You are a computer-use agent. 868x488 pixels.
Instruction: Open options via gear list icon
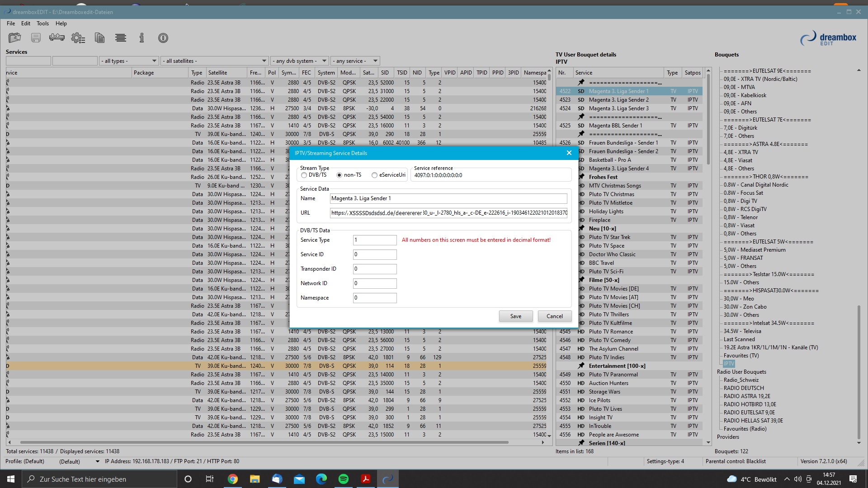[x=78, y=38]
